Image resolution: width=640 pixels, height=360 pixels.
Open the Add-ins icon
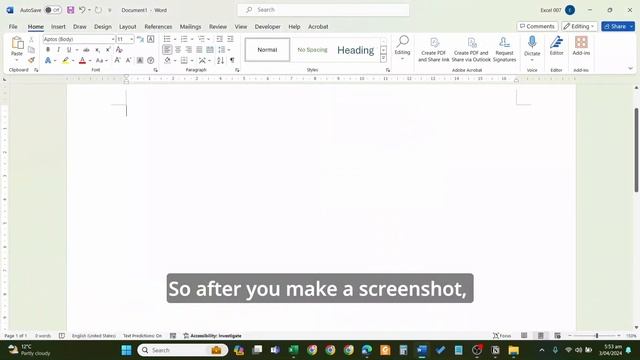[581, 42]
